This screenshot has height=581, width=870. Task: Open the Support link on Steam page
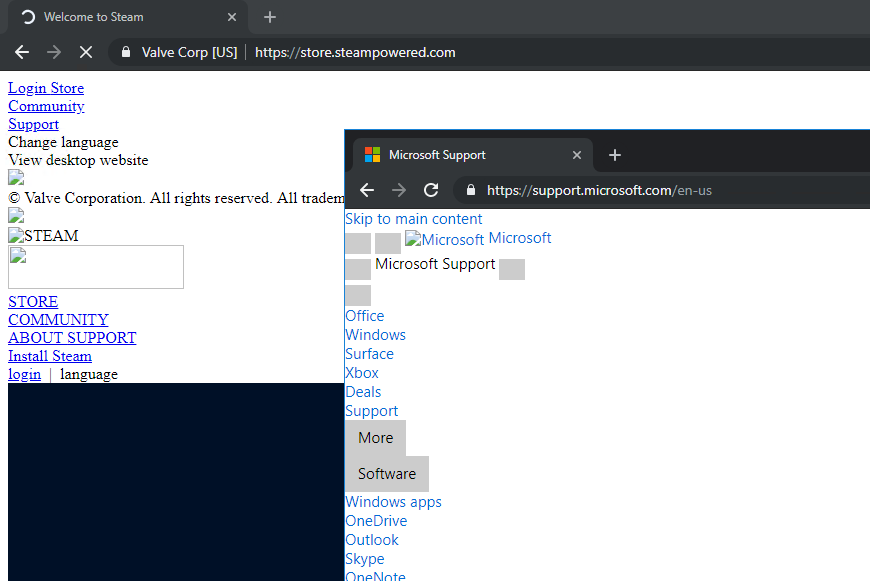[x=33, y=124]
